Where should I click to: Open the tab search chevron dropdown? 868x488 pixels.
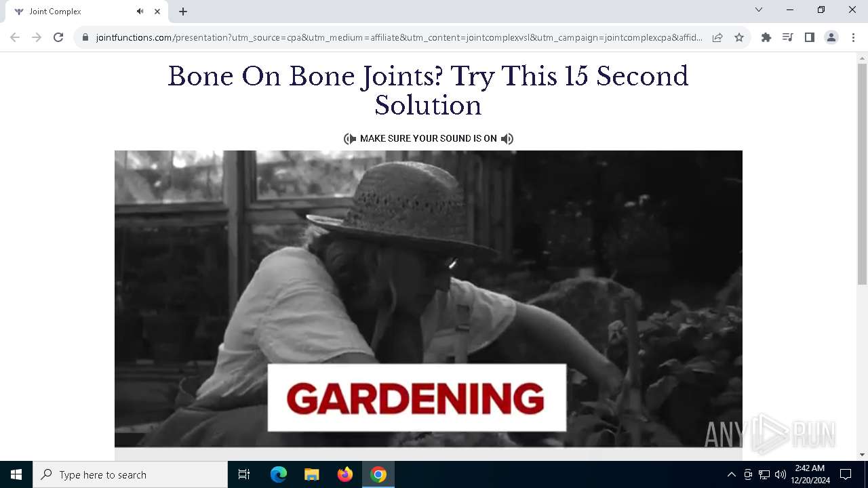tap(759, 10)
